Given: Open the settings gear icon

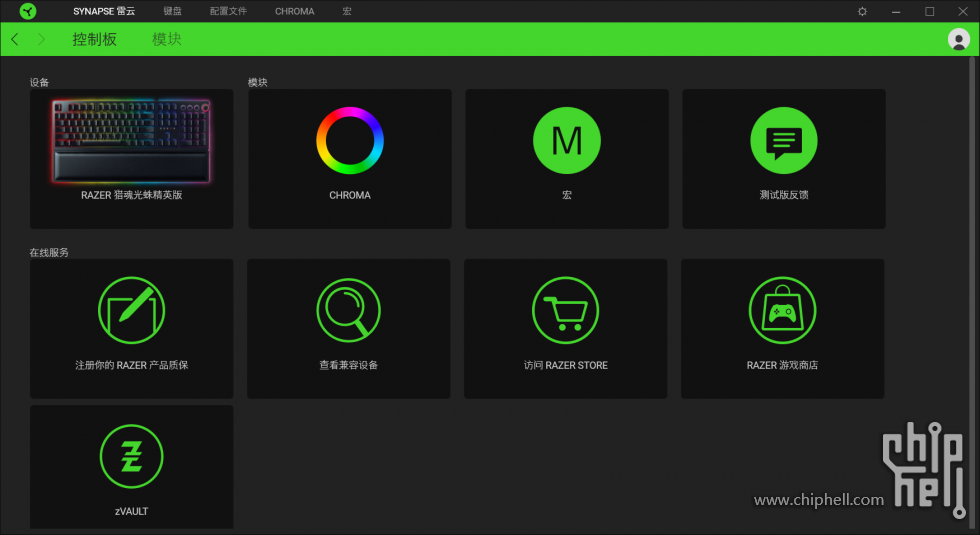Looking at the screenshot, I should point(862,11).
